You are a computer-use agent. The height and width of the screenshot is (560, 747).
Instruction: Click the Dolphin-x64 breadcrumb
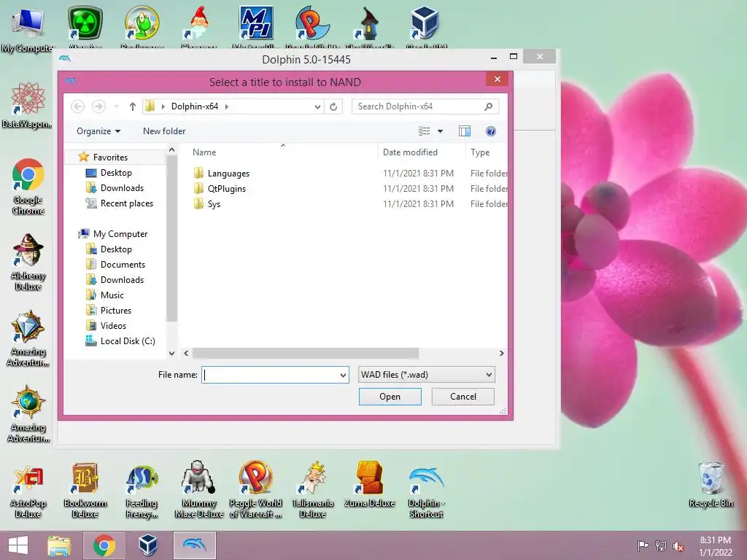pos(194,106)
